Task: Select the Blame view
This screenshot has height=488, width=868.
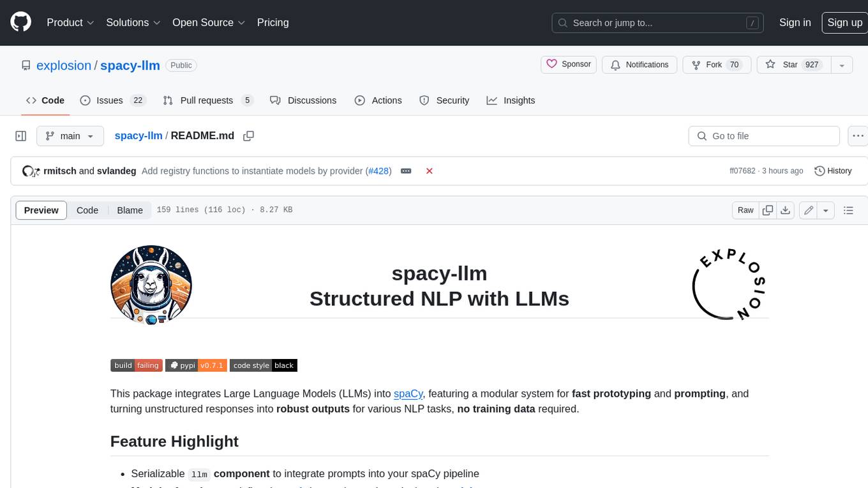Action: tap(130, 210)
